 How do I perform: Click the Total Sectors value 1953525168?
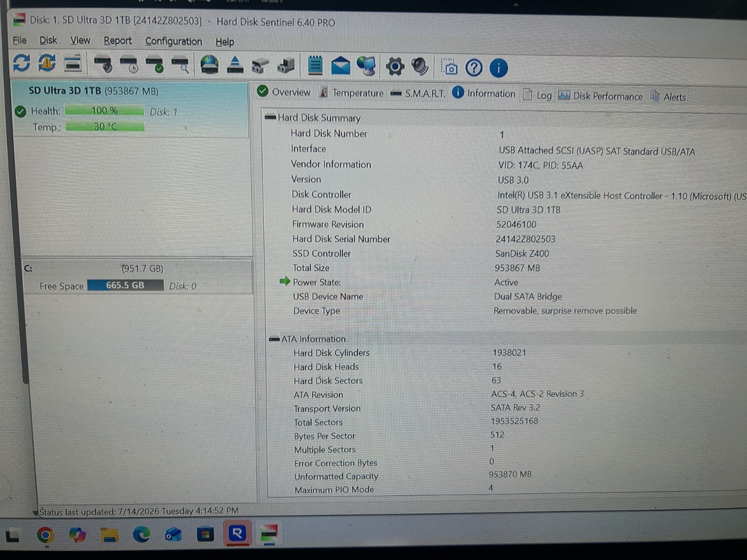(514, 421)
